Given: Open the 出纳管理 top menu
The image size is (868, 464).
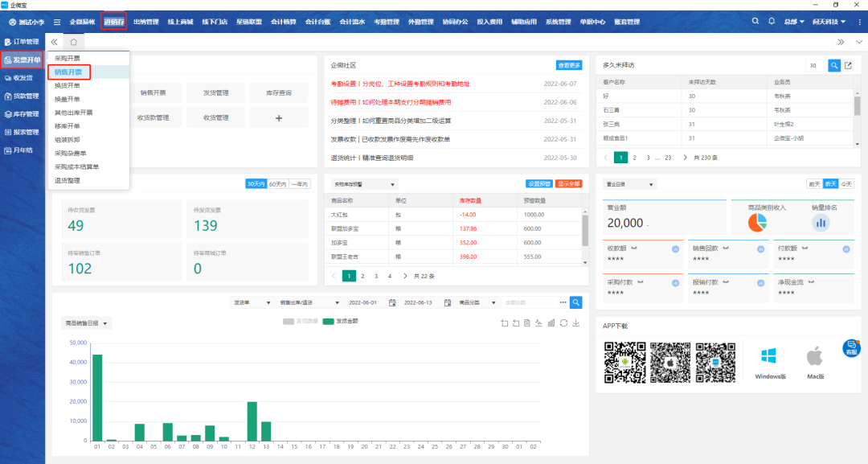Looking at the screenshot, I should (145, 22).
